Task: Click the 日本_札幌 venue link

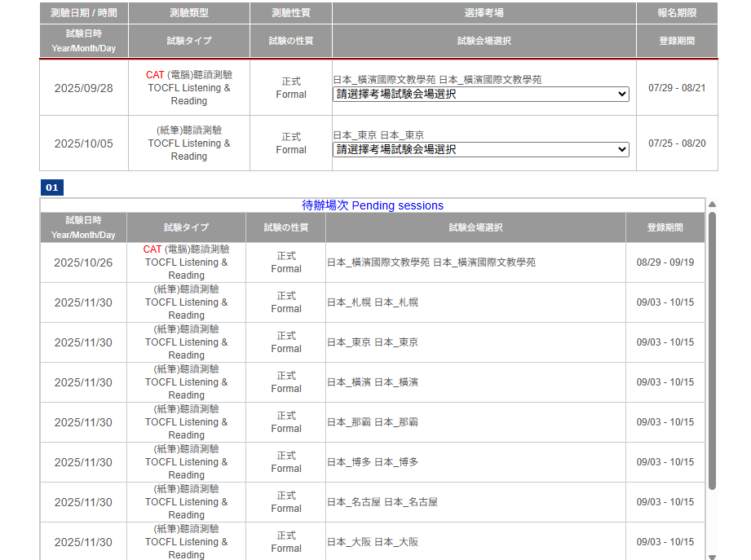Action: coord(373,302)
